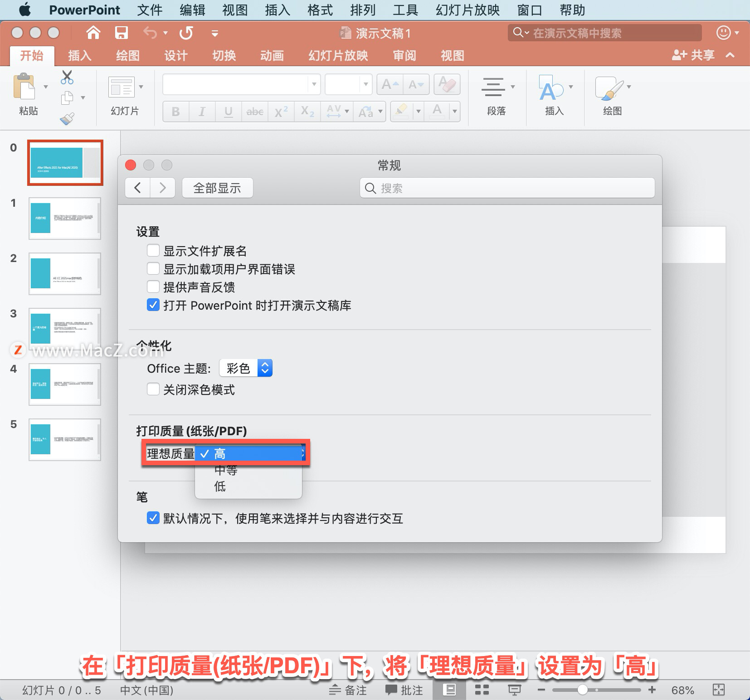Image resolution: width=750 pixels, height=700 pixels.
Task: Open 工具 menu in menu bar
Action: (405, 10)
